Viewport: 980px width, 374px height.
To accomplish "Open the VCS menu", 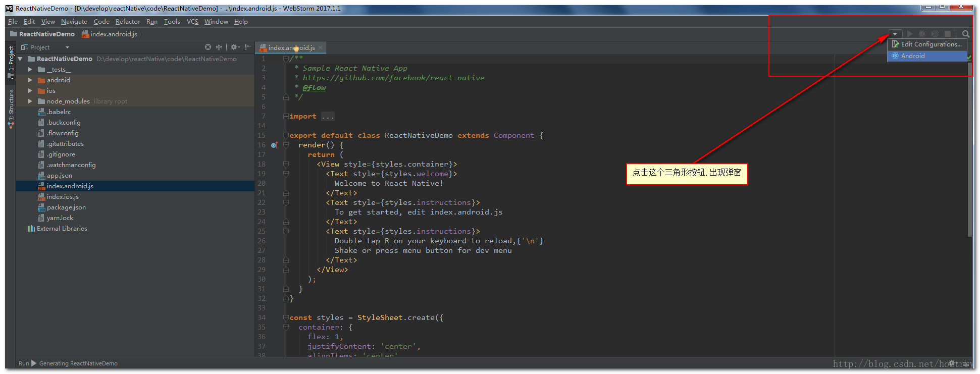I will 192,22.
